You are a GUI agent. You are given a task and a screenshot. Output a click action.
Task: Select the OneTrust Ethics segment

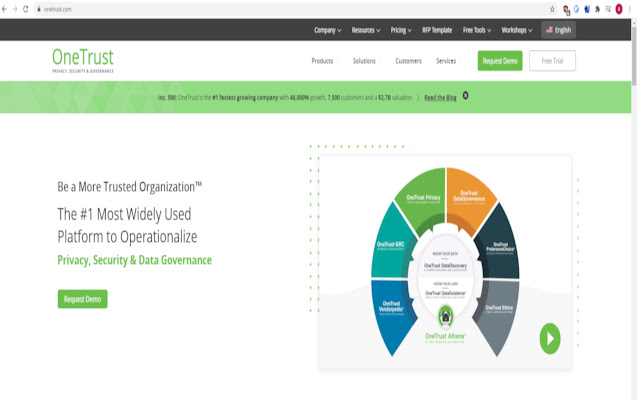tap(499, 308)
